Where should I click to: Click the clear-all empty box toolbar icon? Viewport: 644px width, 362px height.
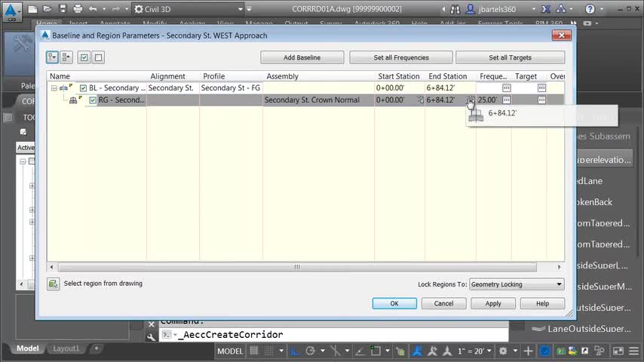98,57
